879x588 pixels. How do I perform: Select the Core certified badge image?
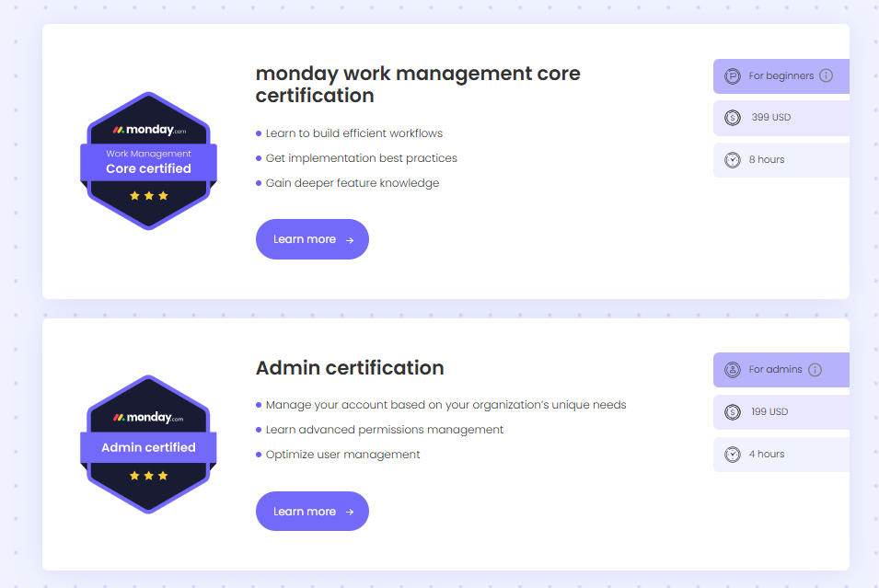point(148,161)
